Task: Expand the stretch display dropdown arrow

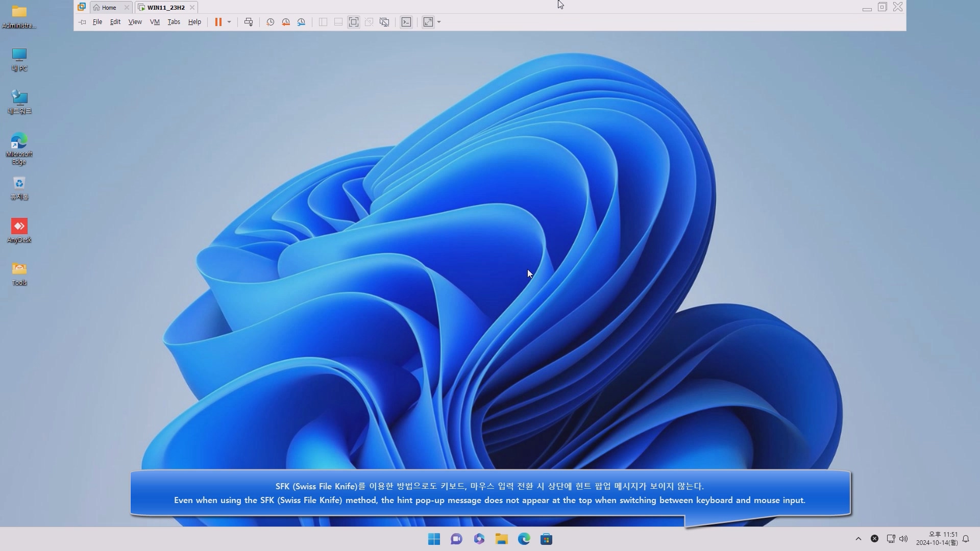Action: click(x=439, y=22)
